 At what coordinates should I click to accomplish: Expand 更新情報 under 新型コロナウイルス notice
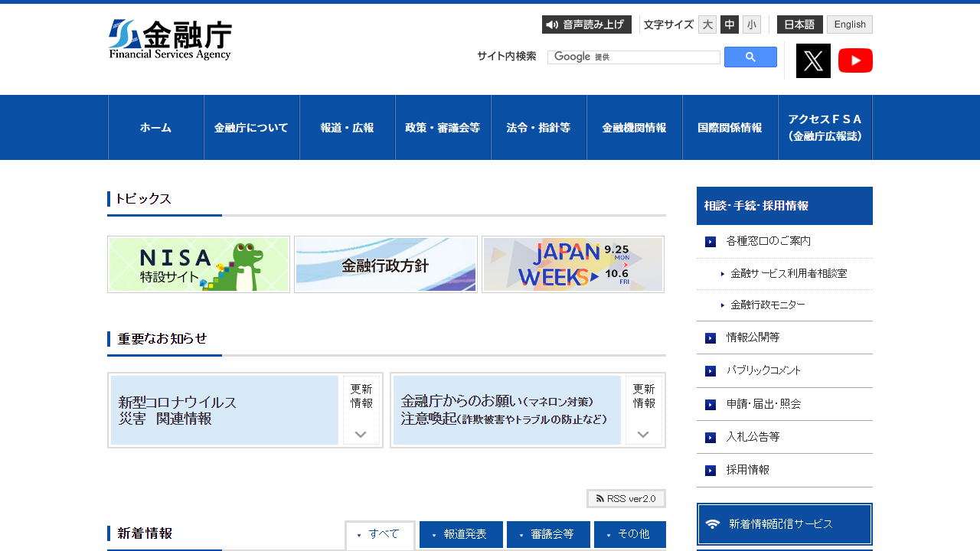361,410
